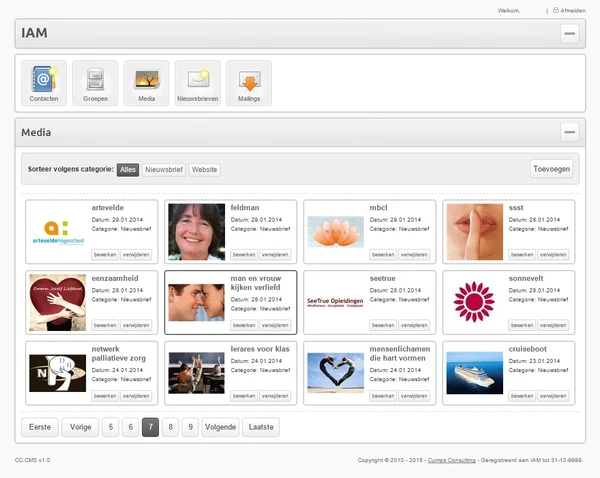Select the heart-shaped bodies thumbnail

336,373
